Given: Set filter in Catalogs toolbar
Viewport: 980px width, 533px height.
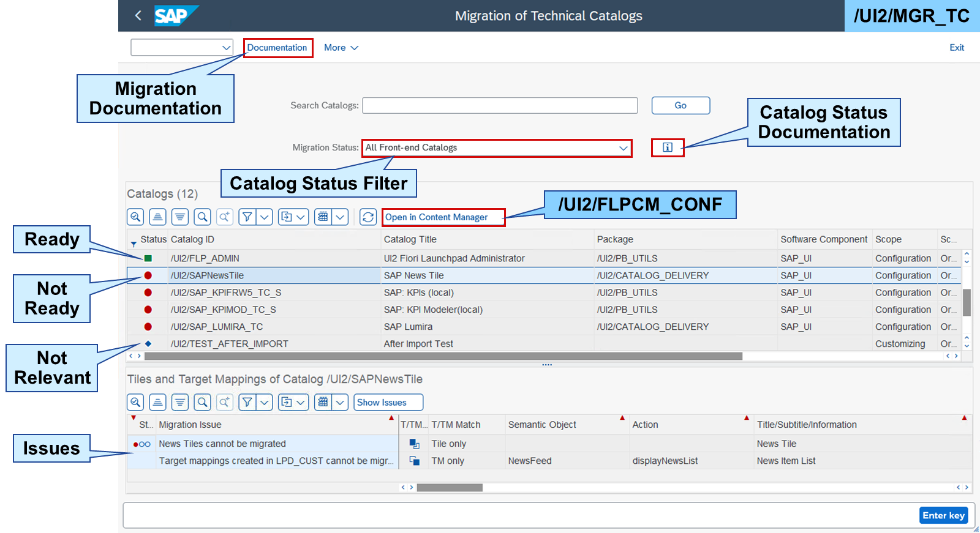Looking at the screenshot, I should 247,217.
